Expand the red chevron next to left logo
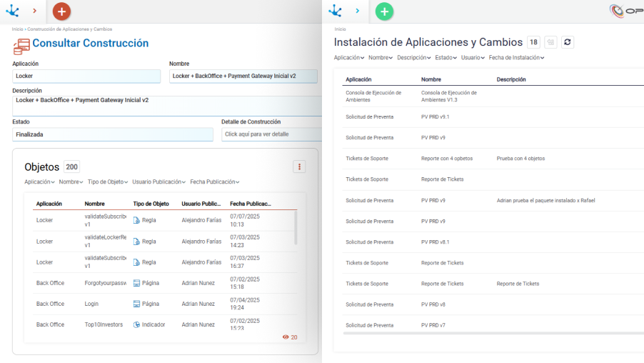644x363 pixels. point(34,11)
